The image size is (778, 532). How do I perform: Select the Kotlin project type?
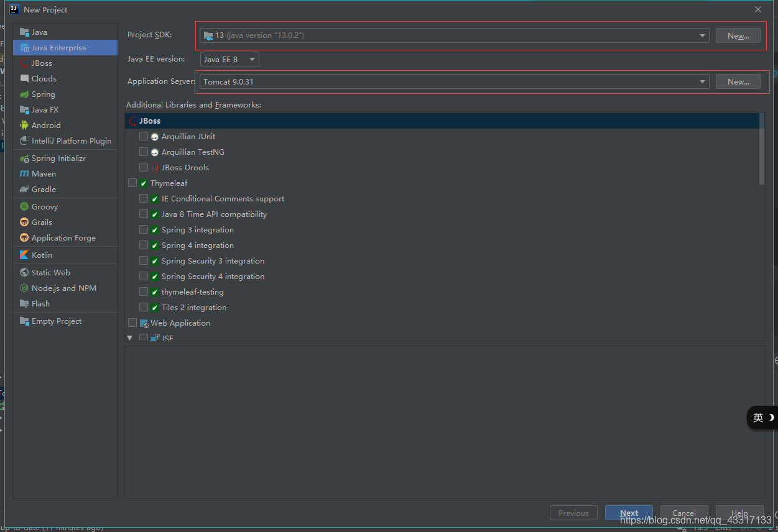(65, 255)
